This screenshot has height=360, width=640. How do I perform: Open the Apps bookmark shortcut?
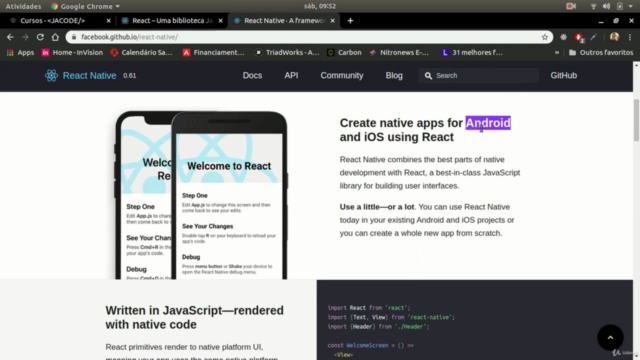coord(20,52)
